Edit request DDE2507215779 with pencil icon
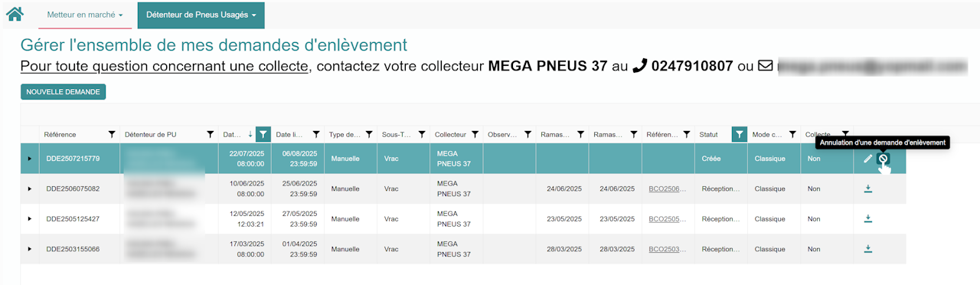 point(867,159)
